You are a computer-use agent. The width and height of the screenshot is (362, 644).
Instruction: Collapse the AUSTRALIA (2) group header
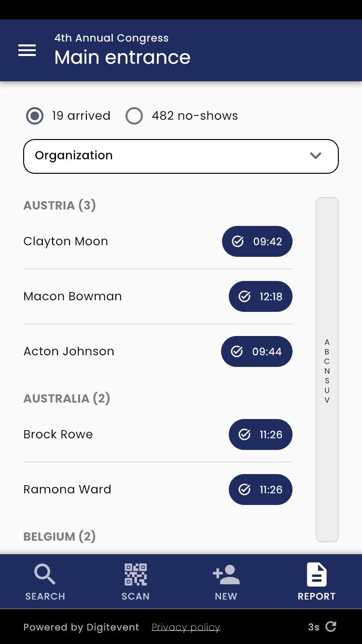67,398
